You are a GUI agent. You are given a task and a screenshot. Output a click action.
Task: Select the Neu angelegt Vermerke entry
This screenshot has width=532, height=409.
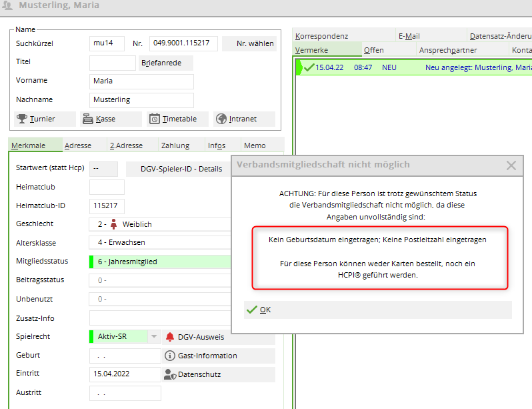point(414,67)
